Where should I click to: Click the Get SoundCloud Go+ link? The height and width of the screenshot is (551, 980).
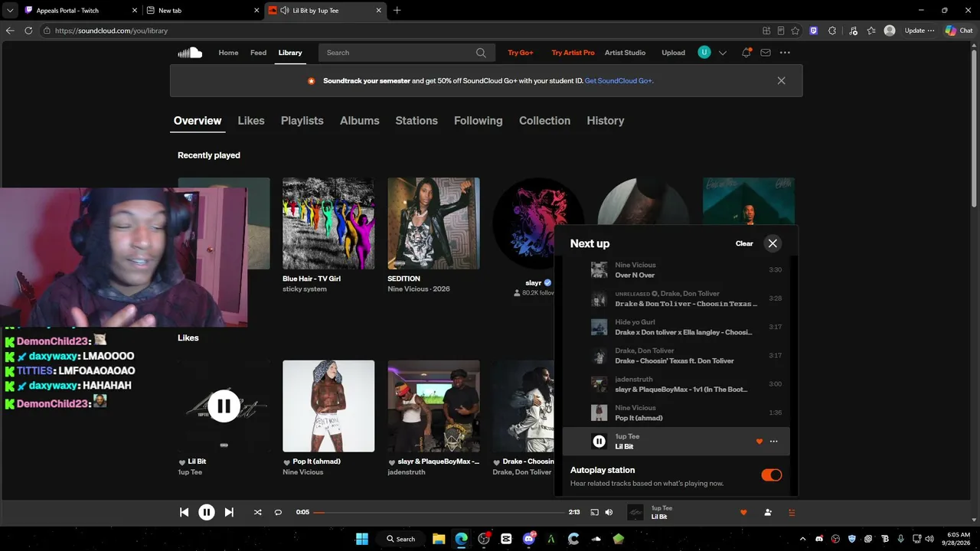619,80
